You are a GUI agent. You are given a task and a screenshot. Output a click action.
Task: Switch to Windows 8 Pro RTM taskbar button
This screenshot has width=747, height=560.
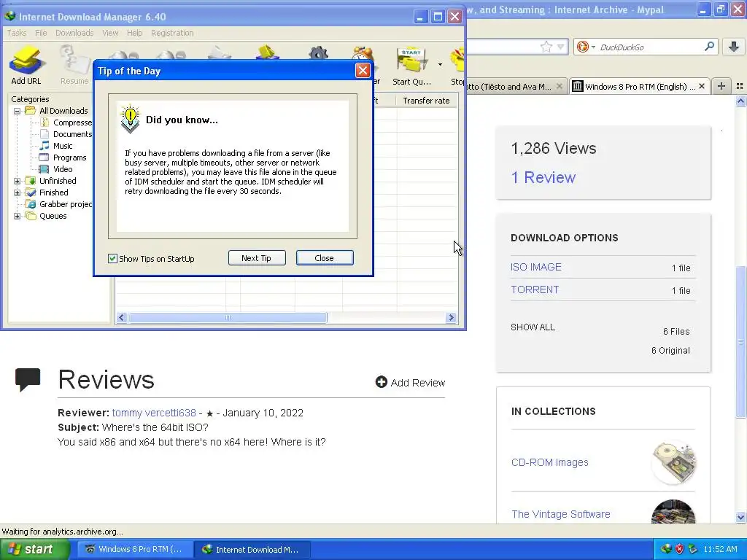tap(135, 550)
